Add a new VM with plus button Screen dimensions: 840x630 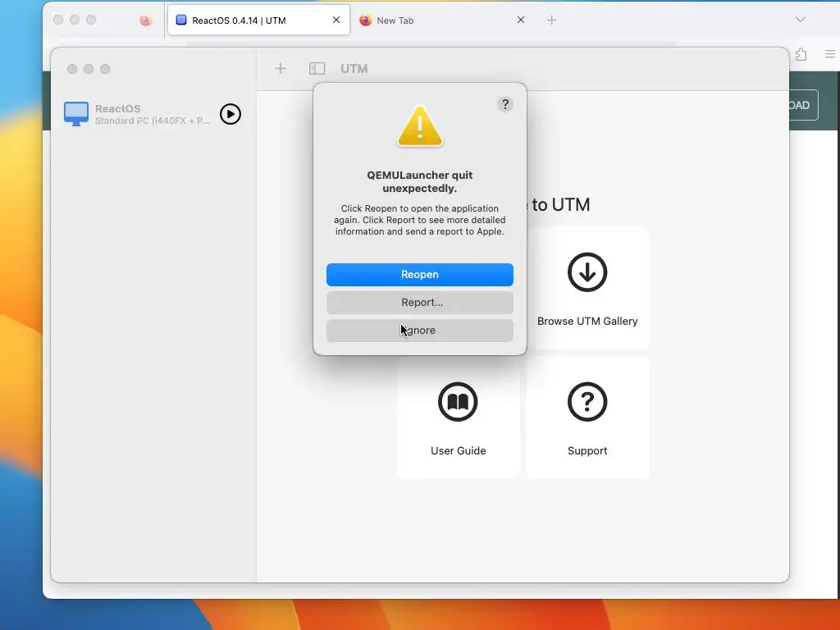(x=281, y=69)
